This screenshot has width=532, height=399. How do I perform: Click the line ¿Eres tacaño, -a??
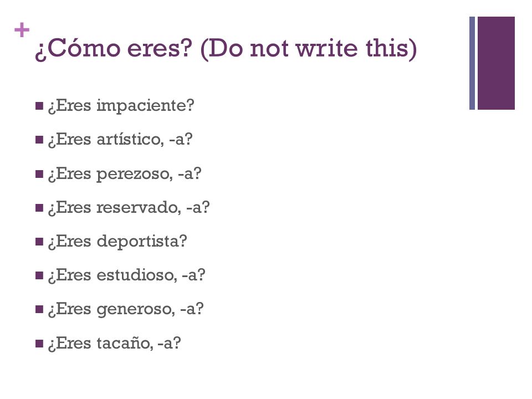(115, 343)
